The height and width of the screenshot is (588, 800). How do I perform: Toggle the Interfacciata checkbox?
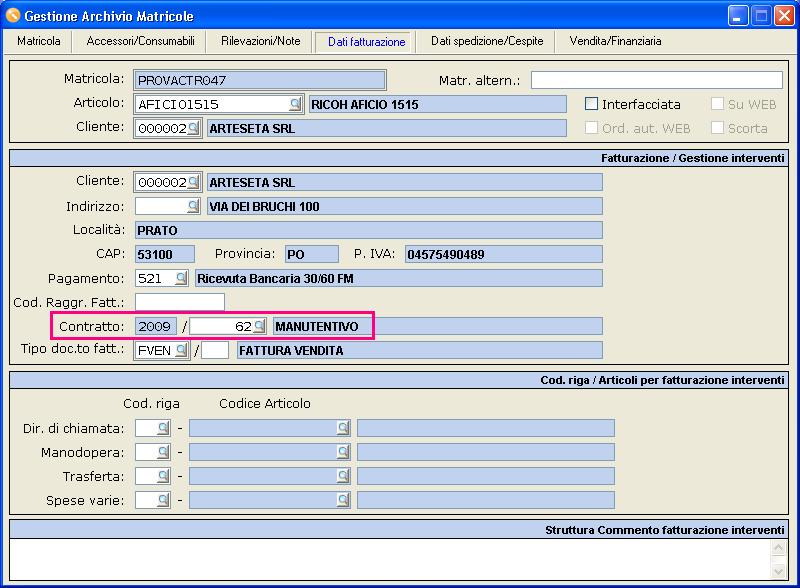591,104
